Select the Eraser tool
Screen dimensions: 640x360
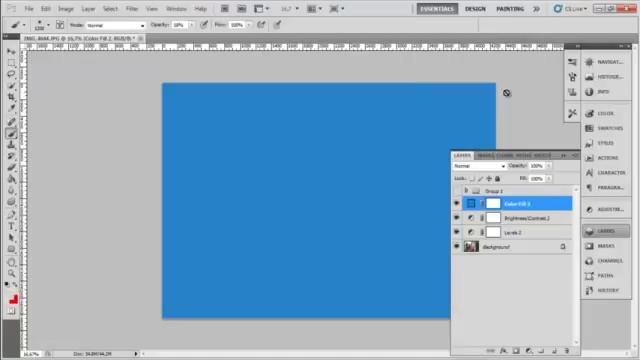[11, 168]
